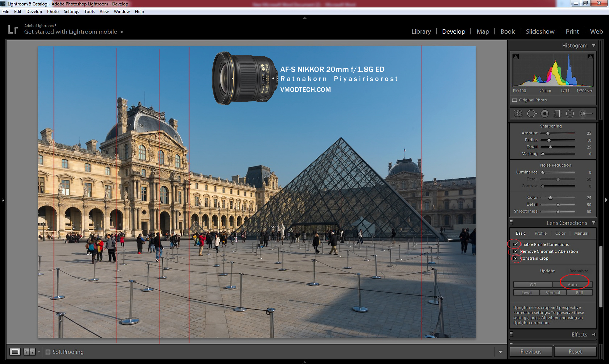Adjust the Sharpening Amount slider
Viewport: 609px width, 364px height.
pyautogui.click(x=548, y=133)
